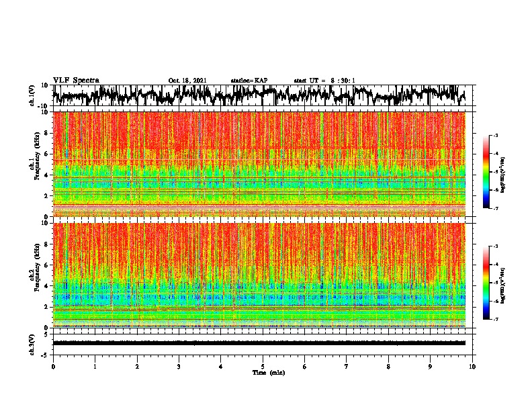Select the date 'Oct. 18, 2021'

187,81
